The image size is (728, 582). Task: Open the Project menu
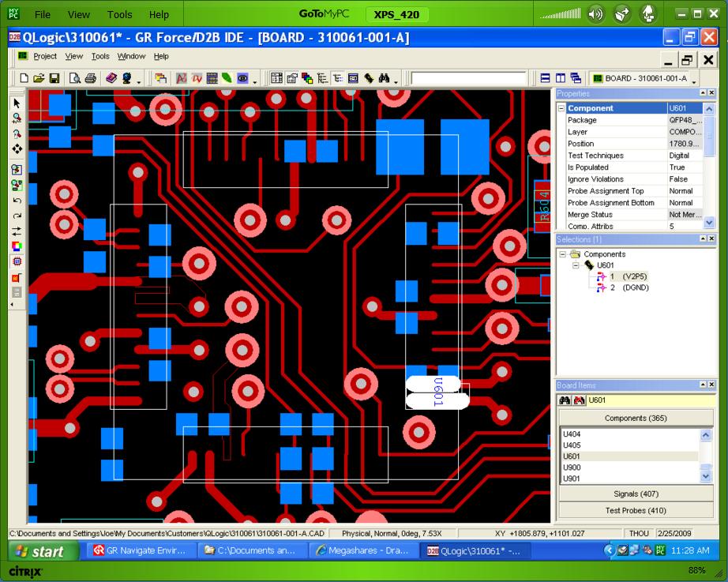point(45,56)
